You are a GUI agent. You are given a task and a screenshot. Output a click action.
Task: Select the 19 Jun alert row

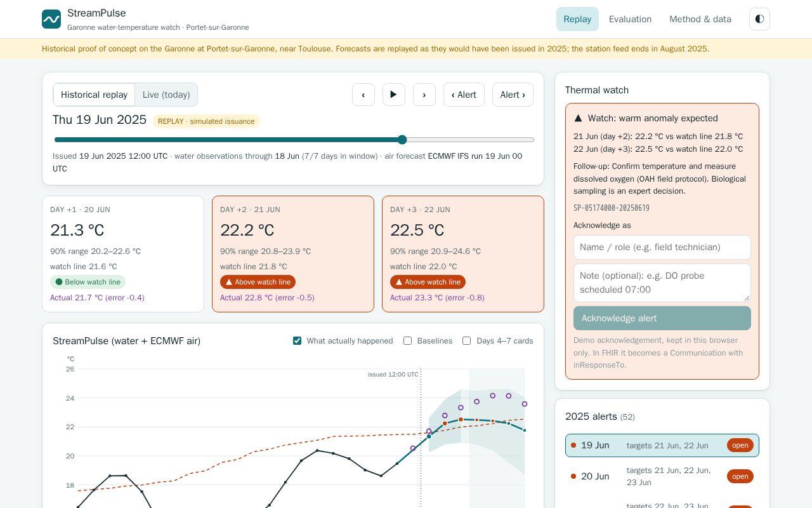[662, 445]
